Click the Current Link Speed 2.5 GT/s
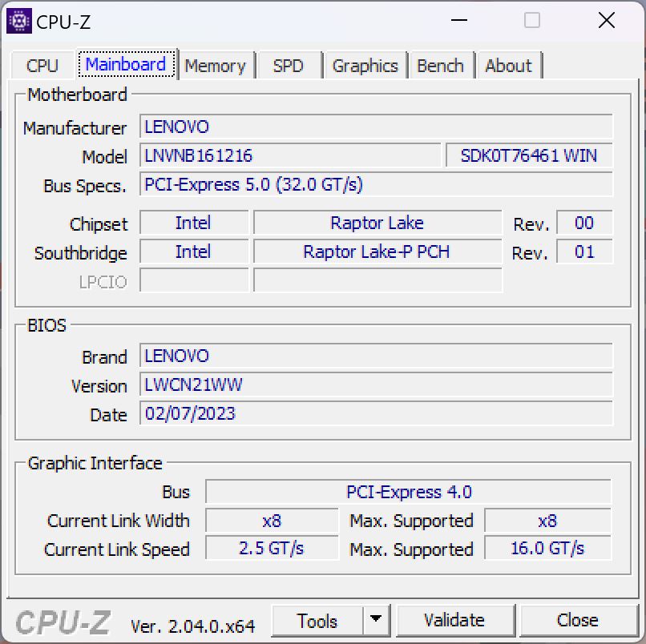This screenshot has width=646, height=644. (x=272, y=548)
